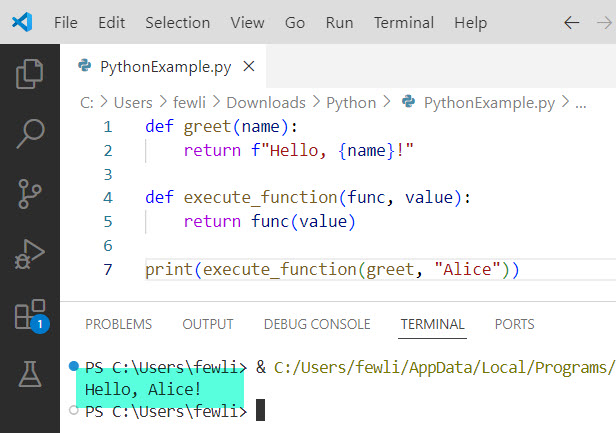Viewport: 616px width, 433px height.
Task: Click the terminal cursor at the last prompt
Action: (260, 410)
